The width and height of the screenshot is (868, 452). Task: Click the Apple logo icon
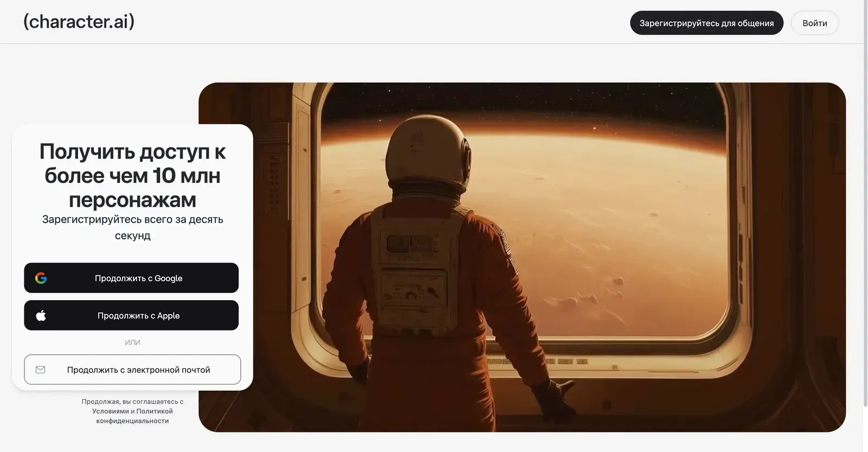(41, 315)
